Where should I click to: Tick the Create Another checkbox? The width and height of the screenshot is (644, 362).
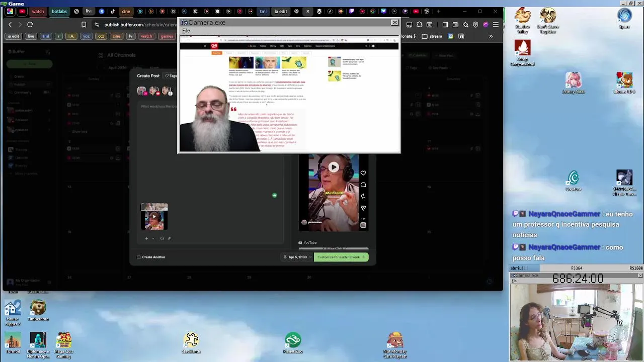(x=139, y=257)
